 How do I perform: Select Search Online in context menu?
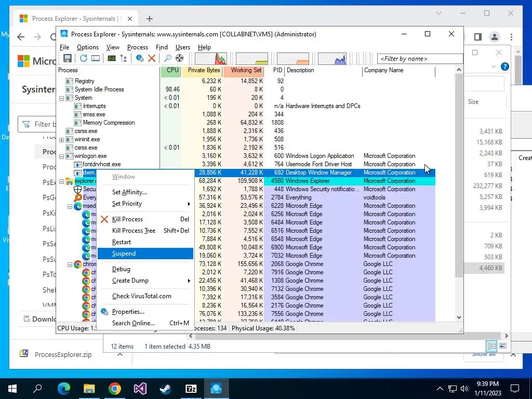[x=145, y=323]
